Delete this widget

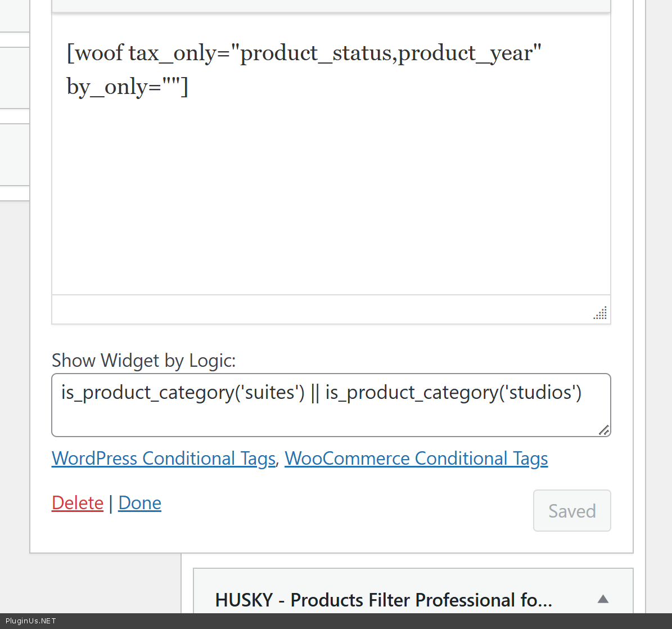[78, 503]
